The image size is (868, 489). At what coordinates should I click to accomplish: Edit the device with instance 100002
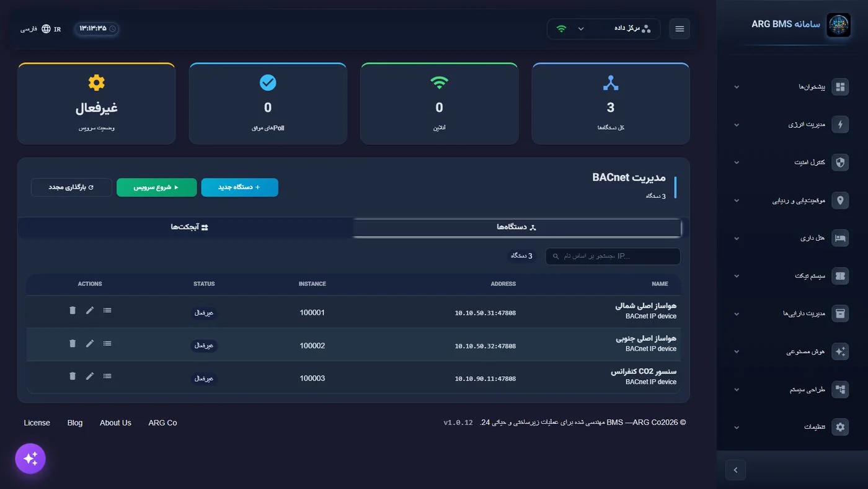pyautogui.click(x=90, y=343)
